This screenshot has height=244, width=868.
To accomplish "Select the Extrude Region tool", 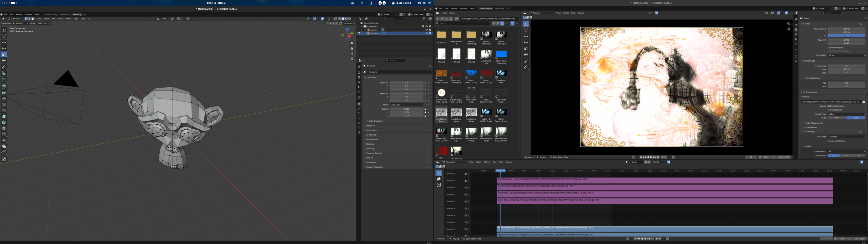I will (x=4, y=87).
